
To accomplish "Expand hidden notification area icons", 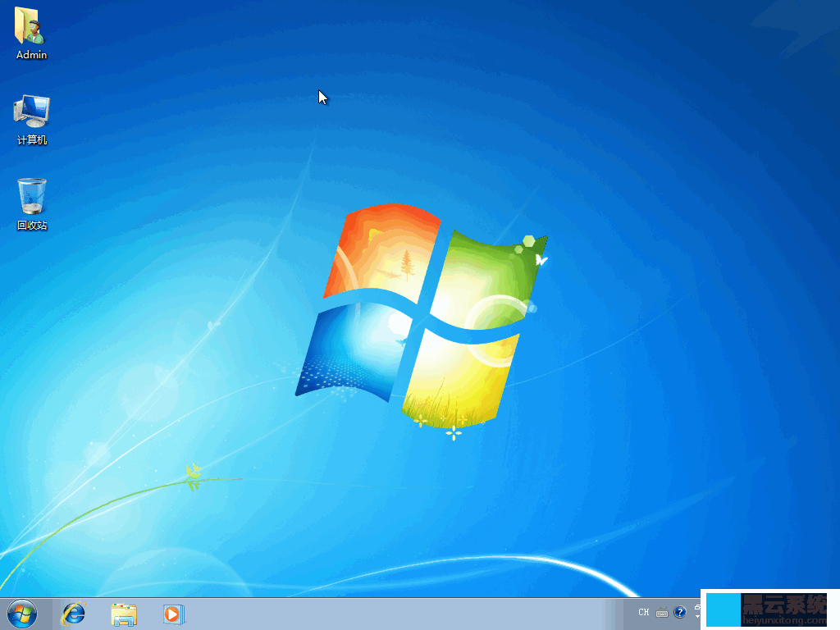I will 697,615.
